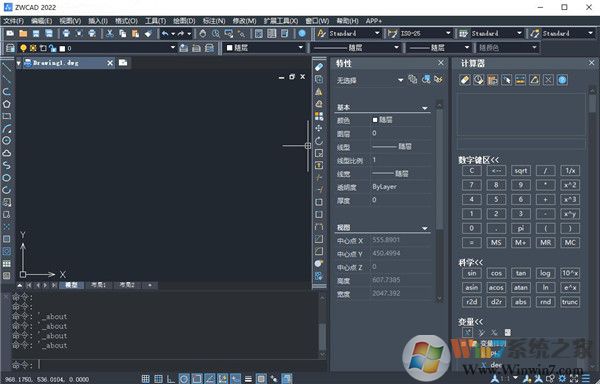This screenshot has width=600, height=384.
Task: Toggle Object Snap Tracking in status bar
Action: coord(210,379)
